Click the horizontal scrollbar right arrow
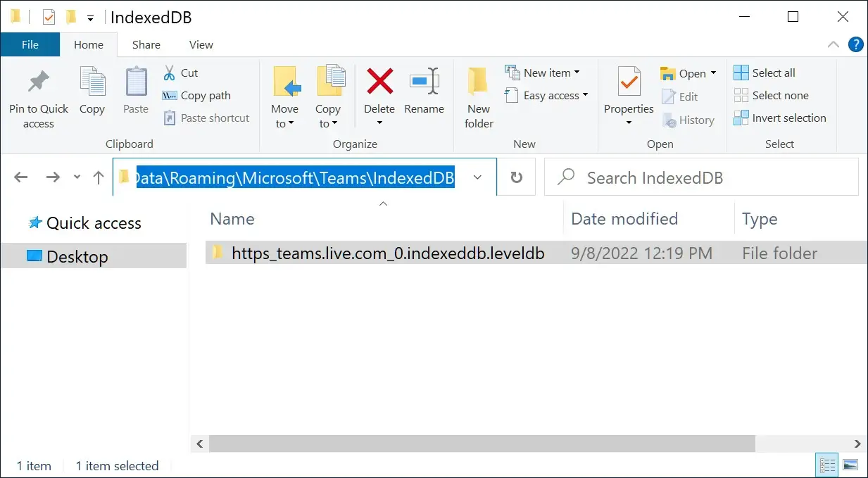Viewport: 868px width, 478px height. click(857, 444)
